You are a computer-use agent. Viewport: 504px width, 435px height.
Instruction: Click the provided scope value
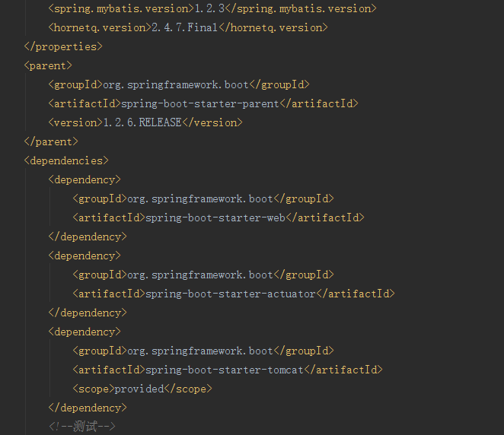point(139,389)
